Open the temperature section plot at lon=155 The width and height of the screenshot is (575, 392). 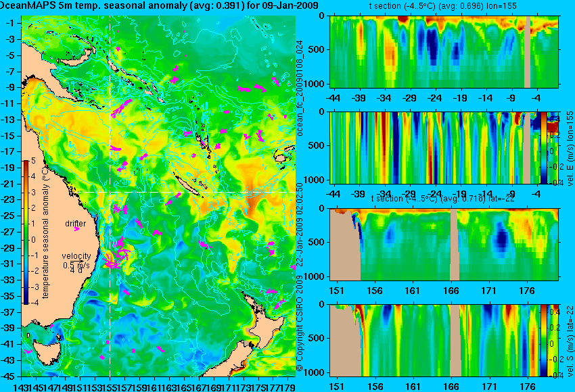click(x=444, y=51)
